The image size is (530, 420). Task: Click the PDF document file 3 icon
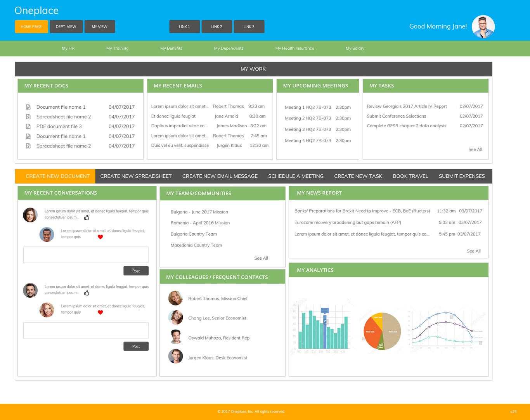point(28,126)
